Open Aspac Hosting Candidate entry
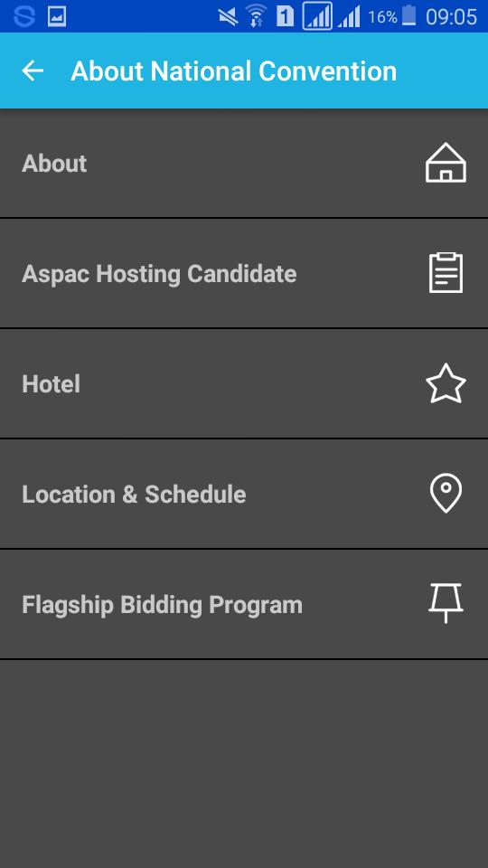Viewport: 488px width, 868px height. tap(244, 273)
